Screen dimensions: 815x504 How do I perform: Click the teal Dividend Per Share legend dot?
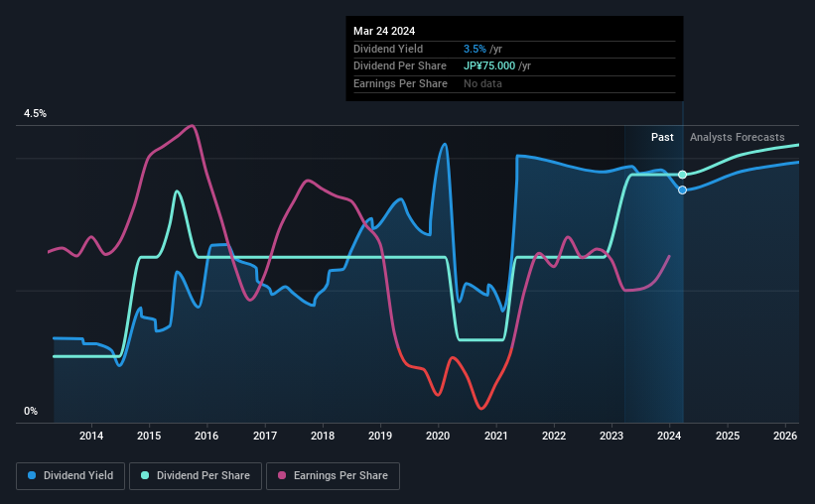click(x=145, y=475)
